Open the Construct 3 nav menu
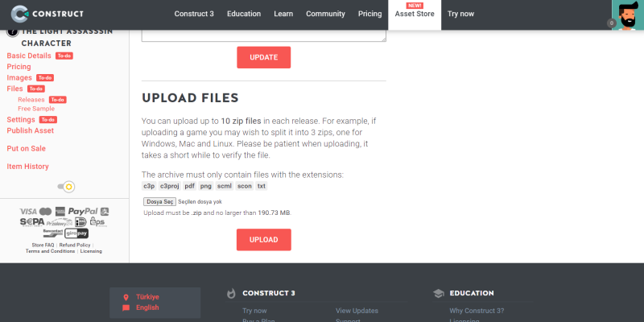 [x=194, y=14]
